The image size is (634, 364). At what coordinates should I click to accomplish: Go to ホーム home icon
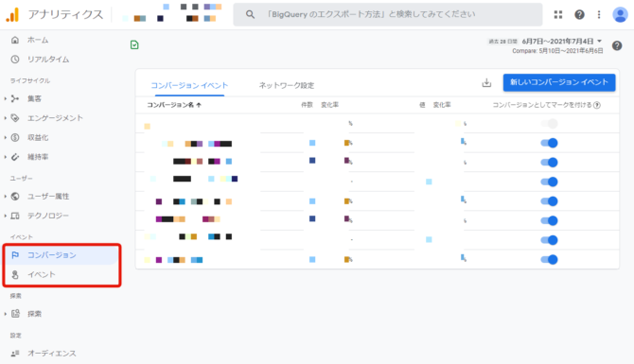15,40
